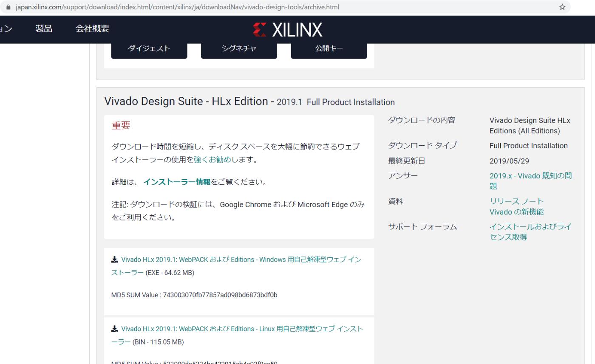Click the 重要 notice heading
The height and width of the screenshot is (364, 595).
pyautogui.click(x=121, y=125)
